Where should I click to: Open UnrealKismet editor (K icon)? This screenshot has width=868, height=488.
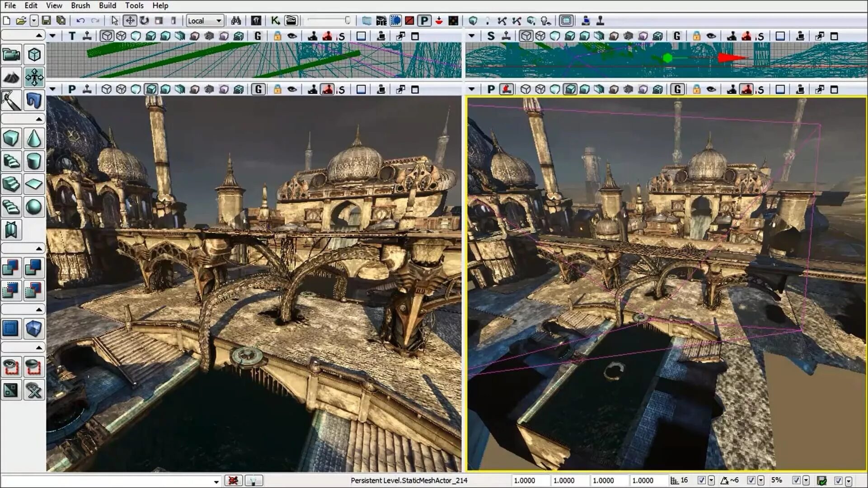275,20
